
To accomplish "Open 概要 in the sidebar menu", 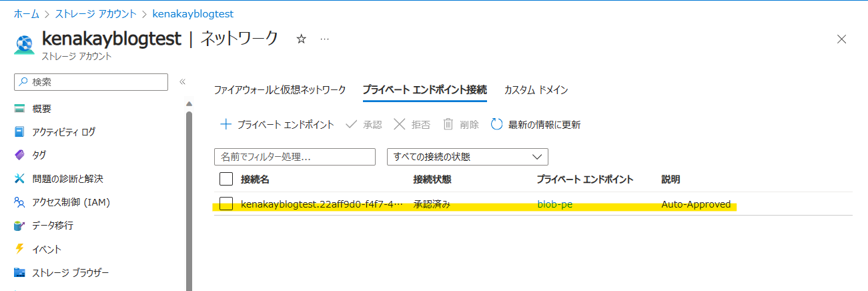I will 42,109.
